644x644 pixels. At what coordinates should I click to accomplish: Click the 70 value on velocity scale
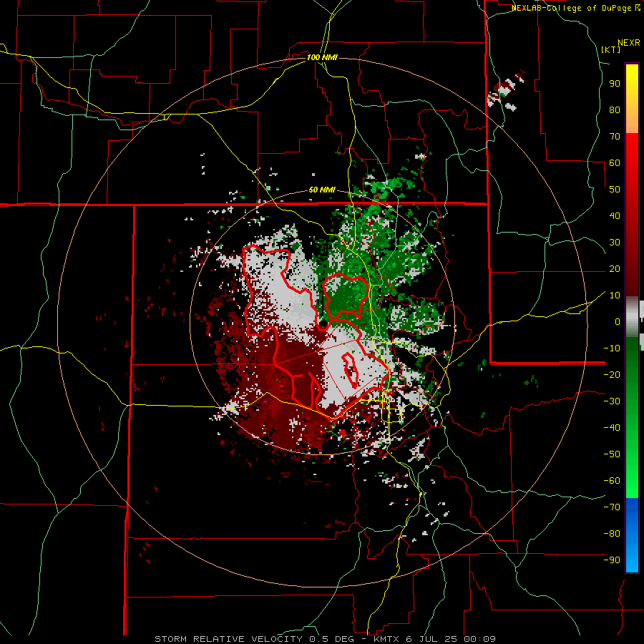[x=615, y=137]
